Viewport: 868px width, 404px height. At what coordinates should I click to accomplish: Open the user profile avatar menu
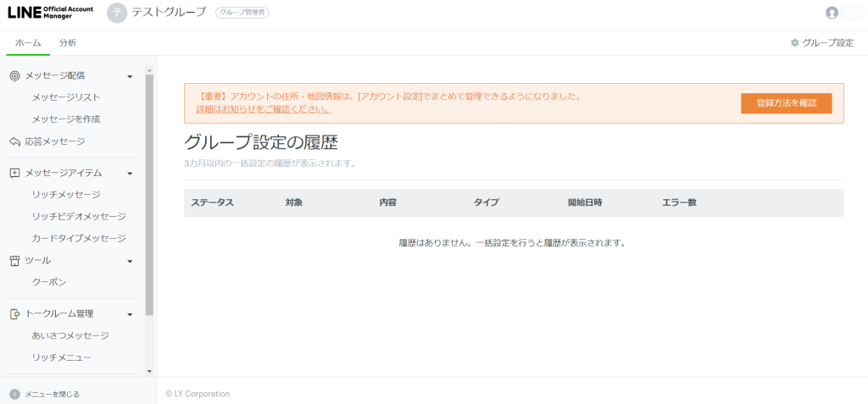coord(832,13)
